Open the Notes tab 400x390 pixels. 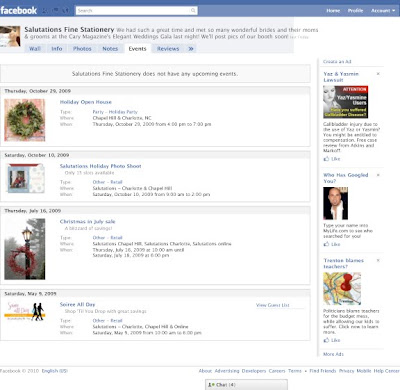point(110,49)
